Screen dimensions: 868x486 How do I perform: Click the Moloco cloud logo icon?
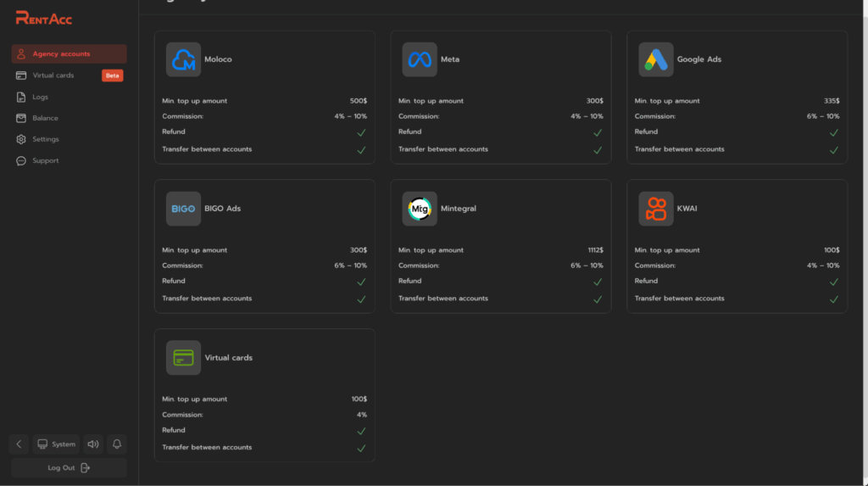pyautogui.click(x=183, y=59)
